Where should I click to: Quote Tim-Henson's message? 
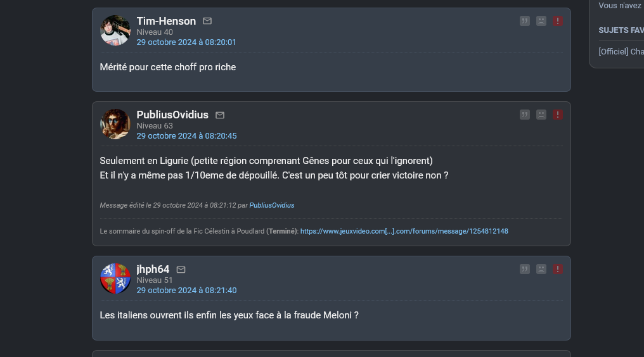click(524, 21)
